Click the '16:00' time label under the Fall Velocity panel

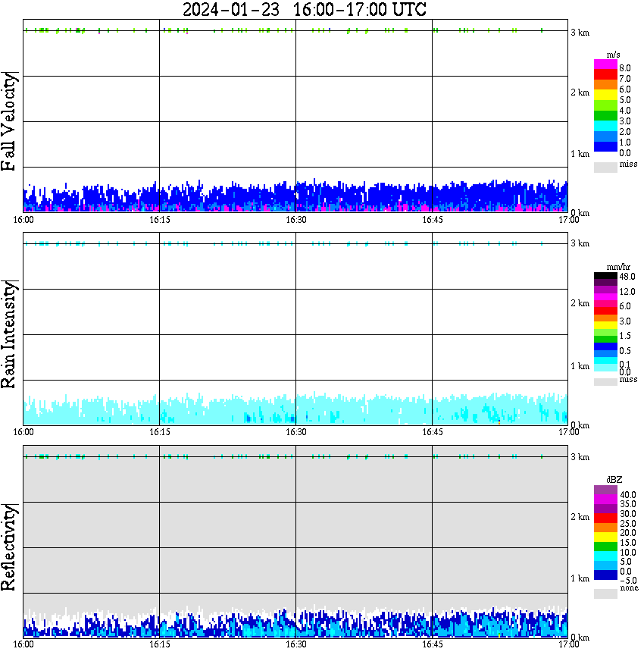tap(23, 220)
